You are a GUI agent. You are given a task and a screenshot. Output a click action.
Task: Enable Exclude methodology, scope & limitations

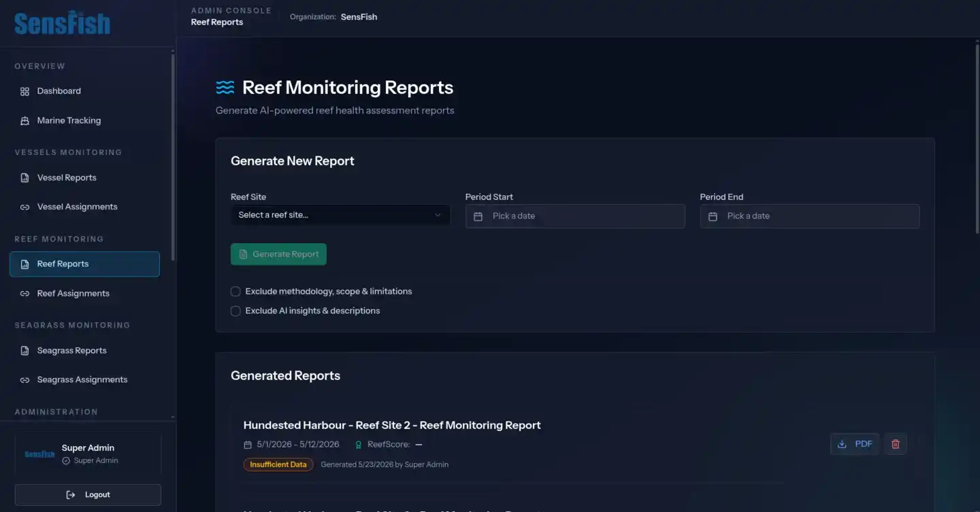[235, 292]
